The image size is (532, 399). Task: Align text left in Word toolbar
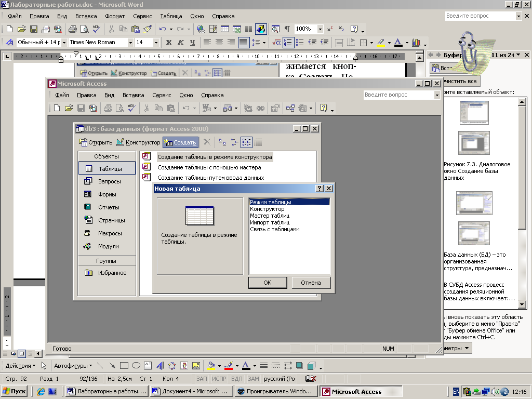point(207,43)
